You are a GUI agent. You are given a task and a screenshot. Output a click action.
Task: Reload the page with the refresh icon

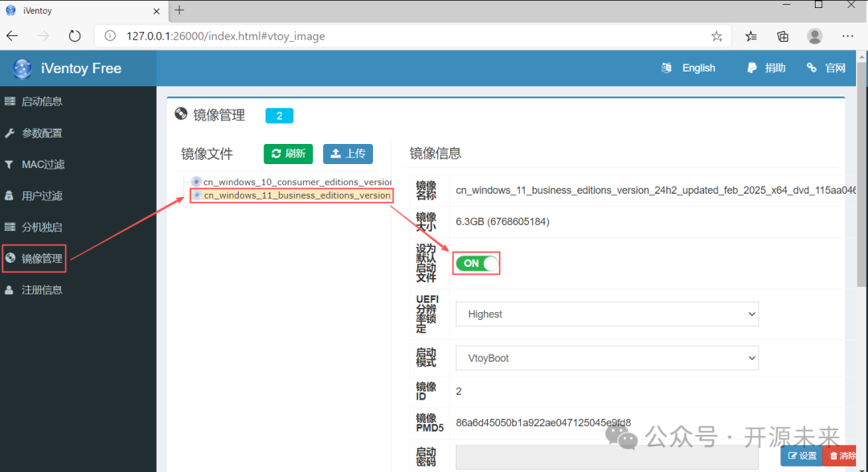click(x=74, y=36)
